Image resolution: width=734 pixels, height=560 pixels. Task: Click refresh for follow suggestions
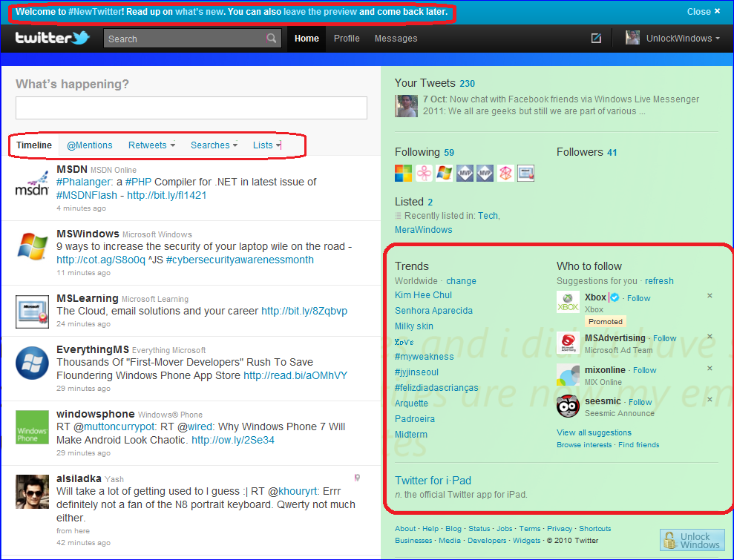point(659,281)
